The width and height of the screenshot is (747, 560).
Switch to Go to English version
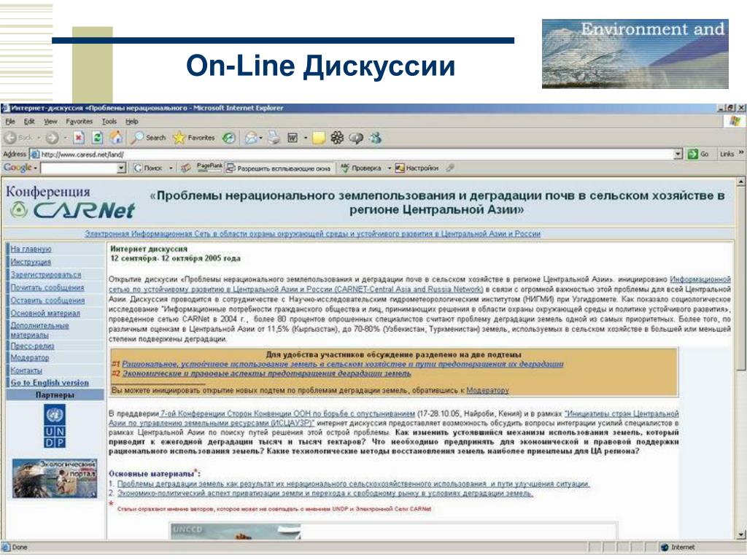click(50, 383)
